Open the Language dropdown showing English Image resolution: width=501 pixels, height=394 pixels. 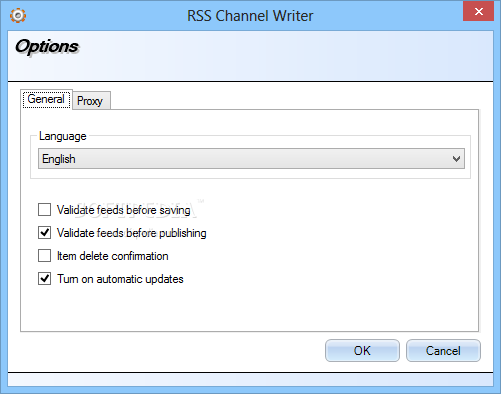click(251, 159)
